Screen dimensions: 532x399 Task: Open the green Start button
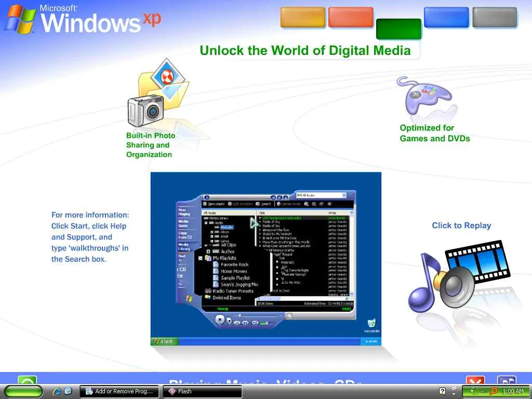pyautogui.click(x=23, y=391)
